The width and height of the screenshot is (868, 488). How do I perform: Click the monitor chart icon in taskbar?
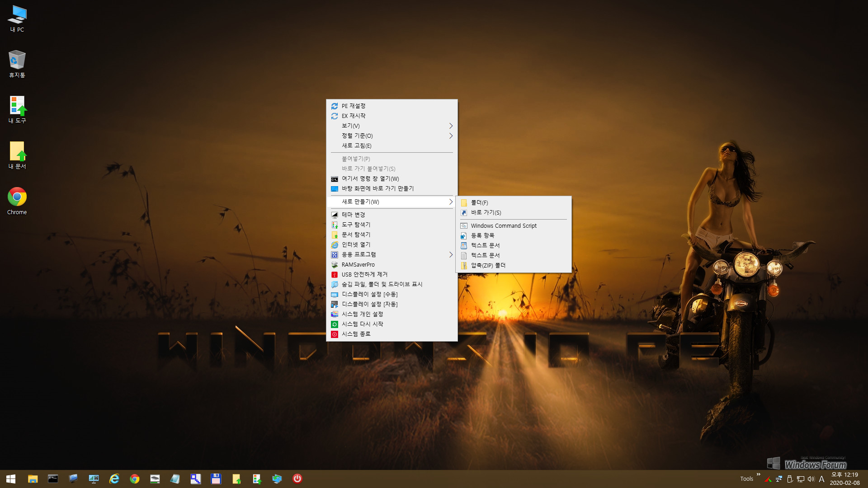point(94,479)
